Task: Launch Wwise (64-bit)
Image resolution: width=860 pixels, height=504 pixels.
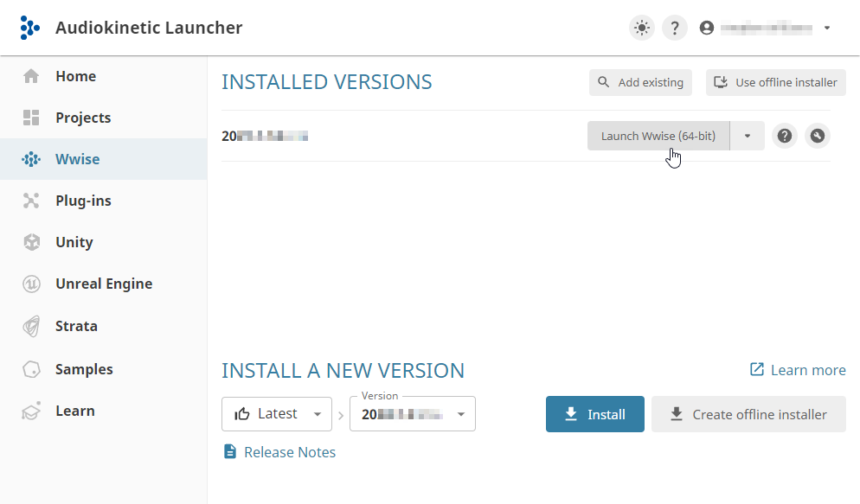Action: 658,136
